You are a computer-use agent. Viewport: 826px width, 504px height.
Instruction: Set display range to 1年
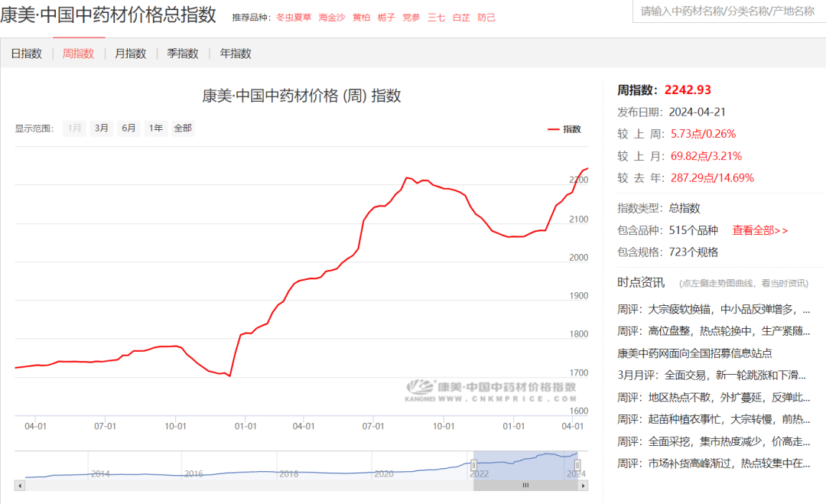[155, 128]
